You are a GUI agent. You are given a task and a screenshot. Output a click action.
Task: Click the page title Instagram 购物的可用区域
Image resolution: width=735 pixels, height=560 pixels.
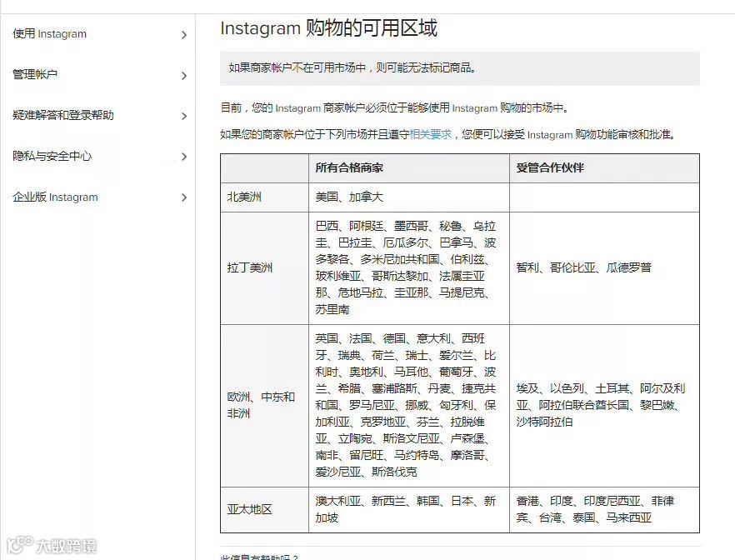click(328, 28)
